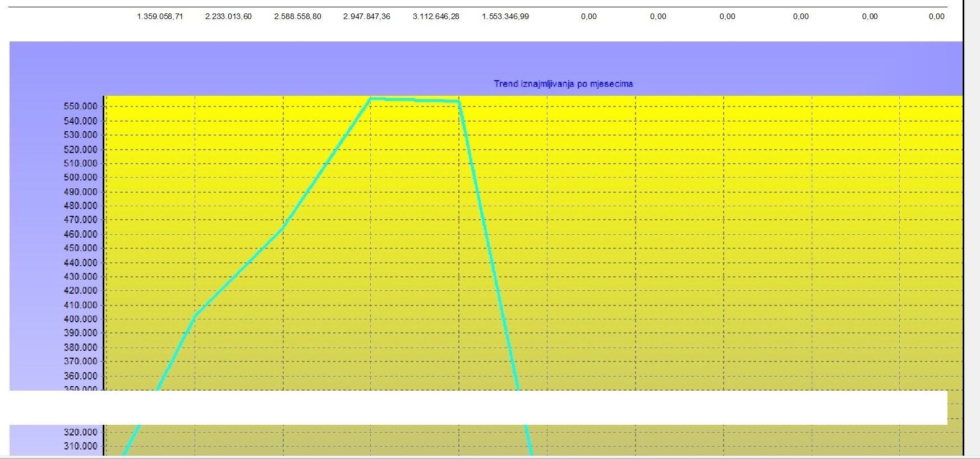This screenshot has width=980, height=459.
Task: Click the 550.000 y-axis label
Action: (x=80, y=106)
